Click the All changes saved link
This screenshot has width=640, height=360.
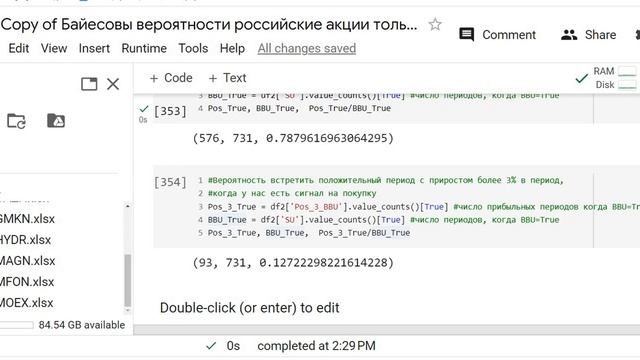click(307, 48)
